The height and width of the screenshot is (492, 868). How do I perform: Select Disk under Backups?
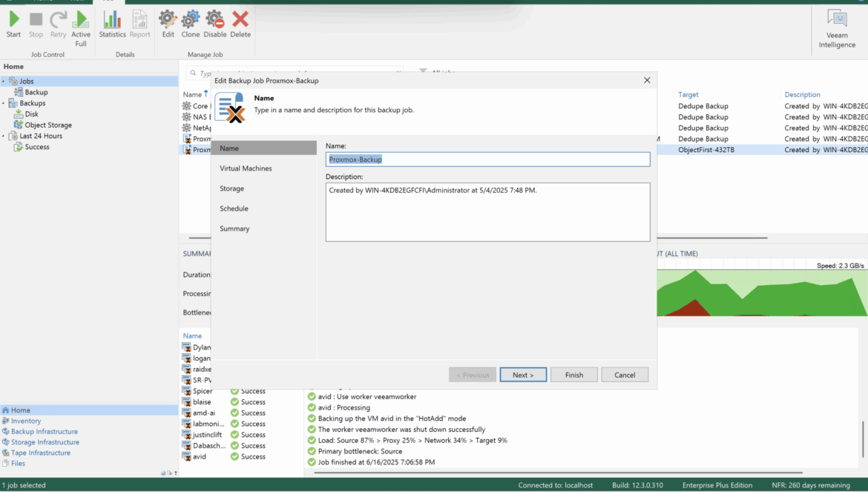32,114
